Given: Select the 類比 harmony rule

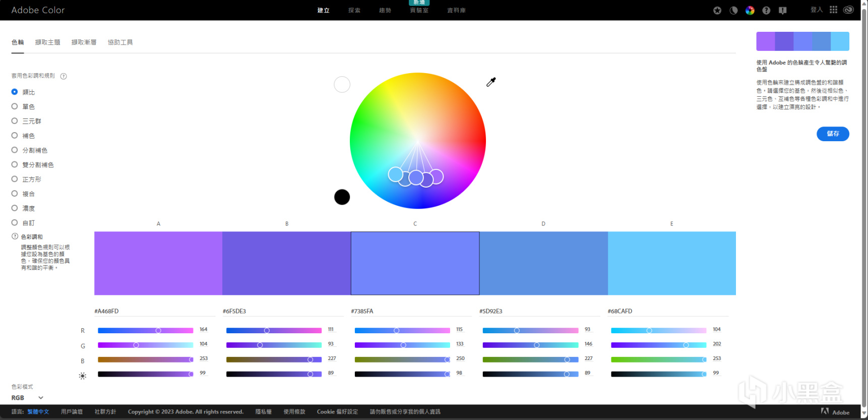Looking at the screenshot, I should pyautogui.click(x=23, y=92).
